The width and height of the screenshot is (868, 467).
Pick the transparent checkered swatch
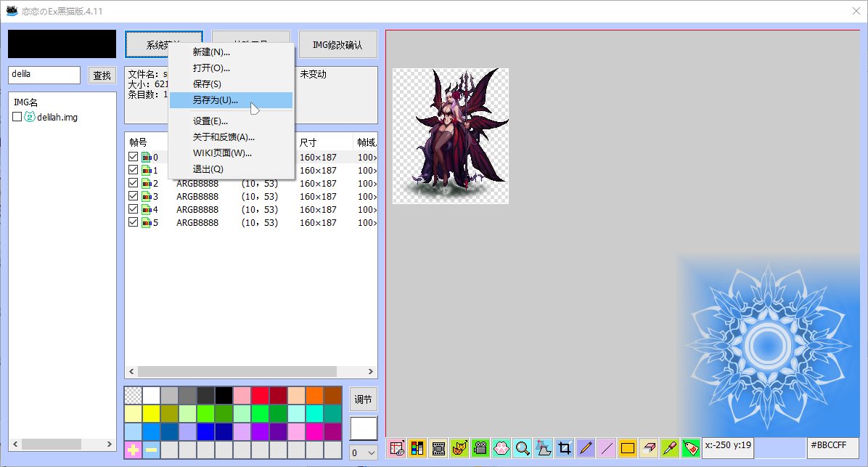pos(133,396)
